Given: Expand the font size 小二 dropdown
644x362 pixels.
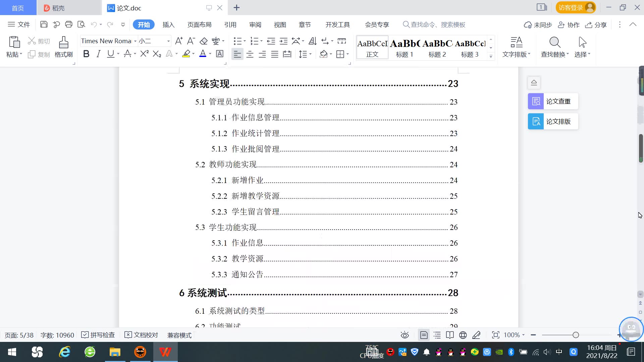Looking at the screenshot, I should pyautogui.click(x=168, y=41).
